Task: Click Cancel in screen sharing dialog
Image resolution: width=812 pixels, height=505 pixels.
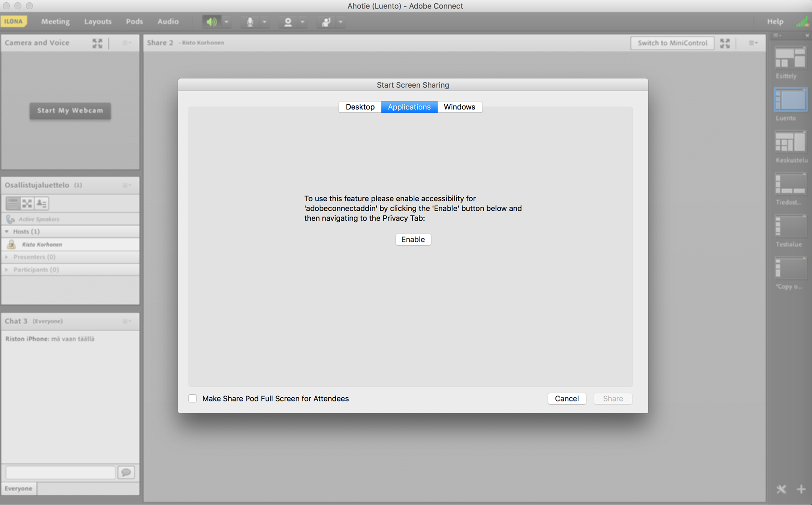Action: coord(567,398)
